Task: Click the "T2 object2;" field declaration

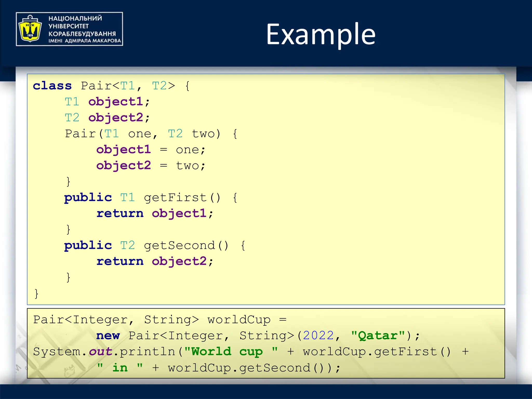Action: click(x=107, y=118)
